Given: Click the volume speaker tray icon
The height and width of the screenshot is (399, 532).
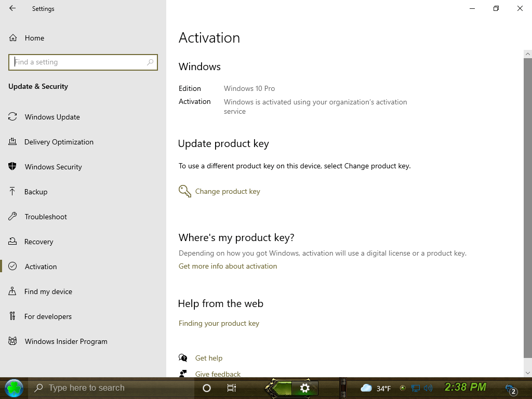Looking at the screenshot, I should (x=428, y=388).
